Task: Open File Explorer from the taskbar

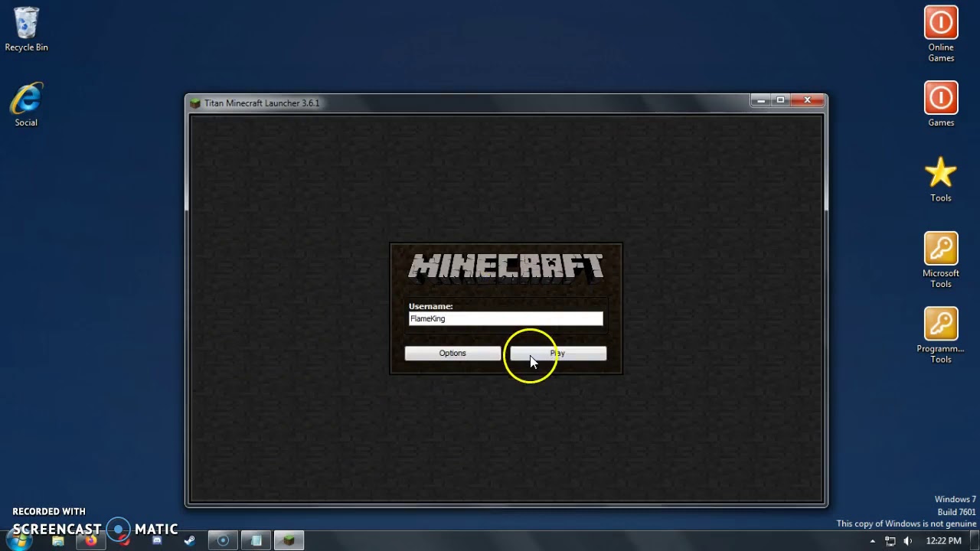Action: 58,541
